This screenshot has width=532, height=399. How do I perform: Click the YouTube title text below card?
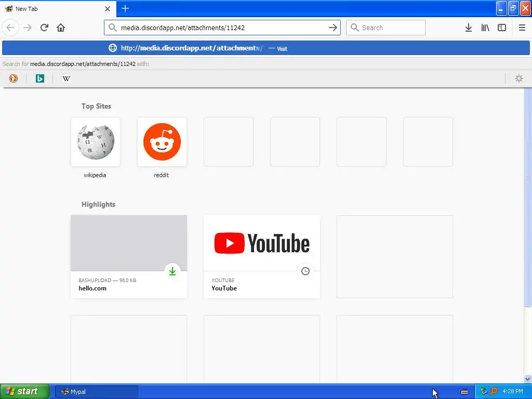[224, 288]
